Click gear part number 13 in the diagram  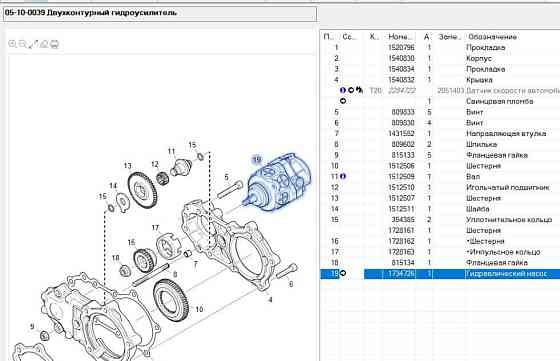[x=142, y=190]
